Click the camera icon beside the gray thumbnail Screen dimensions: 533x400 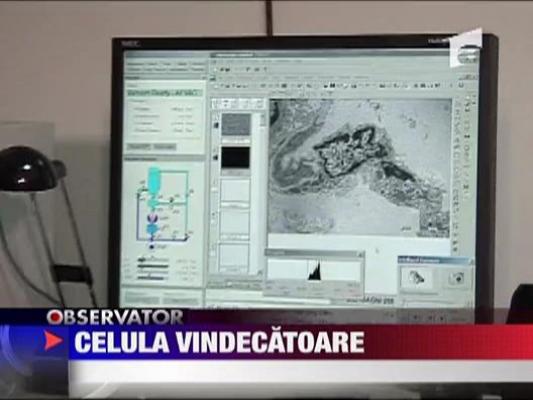tap(216, 125)
